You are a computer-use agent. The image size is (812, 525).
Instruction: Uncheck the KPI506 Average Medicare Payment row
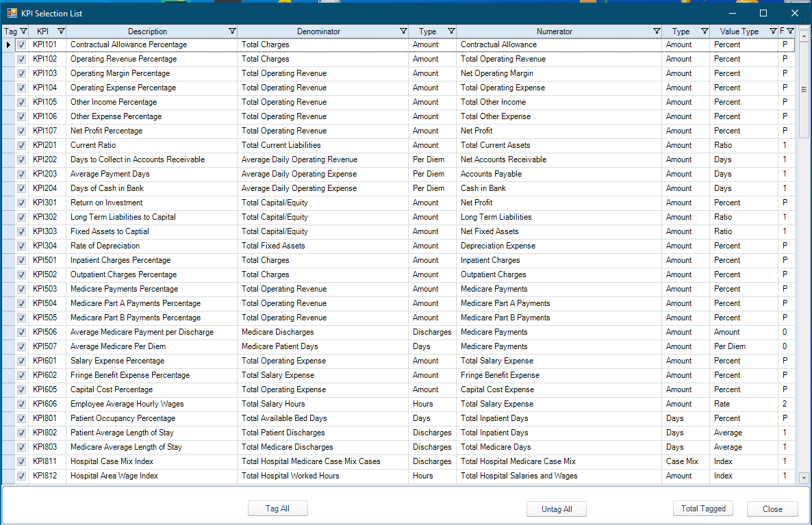(x=21, y=332)
